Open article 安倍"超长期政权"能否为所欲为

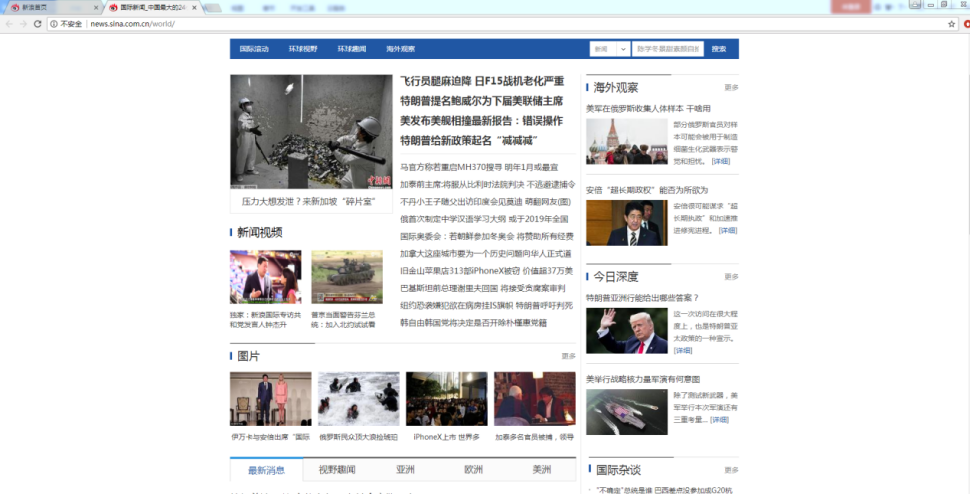click(x=647, y=190)
